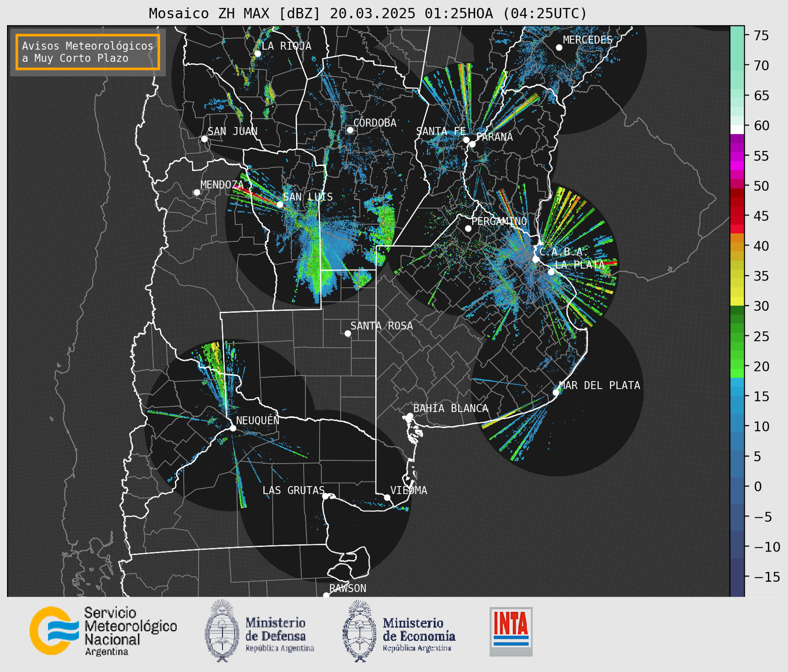
Task: Click the República Argentina text under Ministerio de Defensa
Action: pyautogui.click(x=280, y=648)
